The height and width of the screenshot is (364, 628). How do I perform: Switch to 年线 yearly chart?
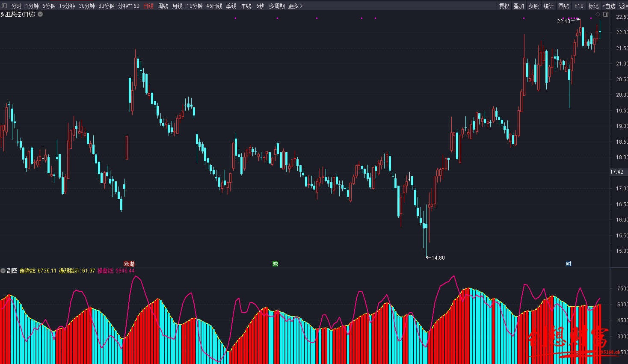click(246, 6)
